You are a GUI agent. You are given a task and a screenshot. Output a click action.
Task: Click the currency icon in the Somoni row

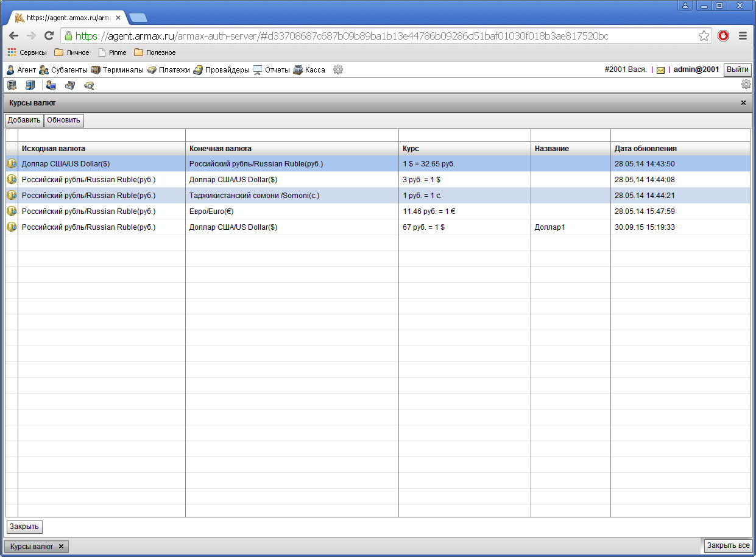click(12, 196)
